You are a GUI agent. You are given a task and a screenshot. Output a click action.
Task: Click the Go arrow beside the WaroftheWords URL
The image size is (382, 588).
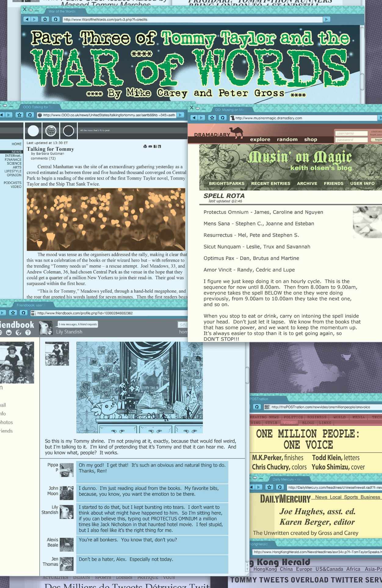[x=327, y=20]
